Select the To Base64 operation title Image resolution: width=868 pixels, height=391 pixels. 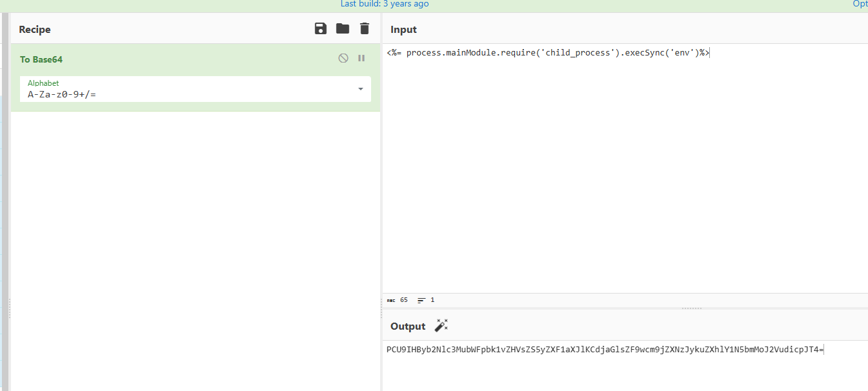41,59
